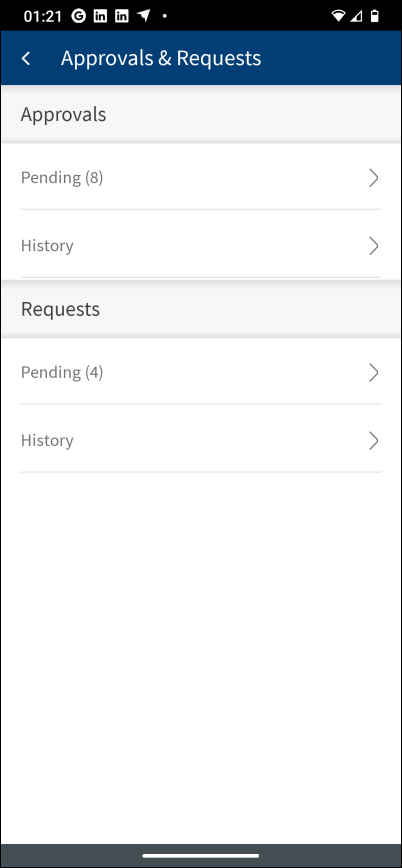Tap the Approvals & Requests title
The height and width of the screenshot is (868, 402).
click(x=161, y=58)
